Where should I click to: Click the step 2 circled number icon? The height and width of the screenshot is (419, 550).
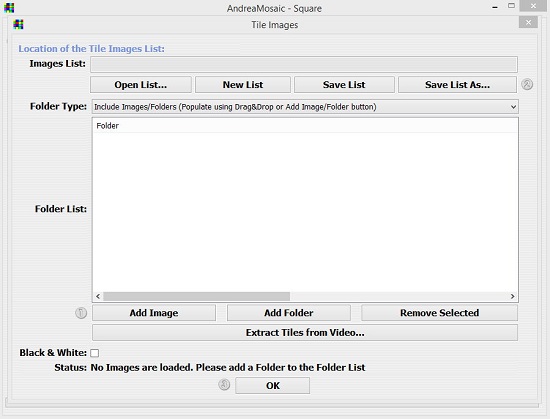[527, 85]
